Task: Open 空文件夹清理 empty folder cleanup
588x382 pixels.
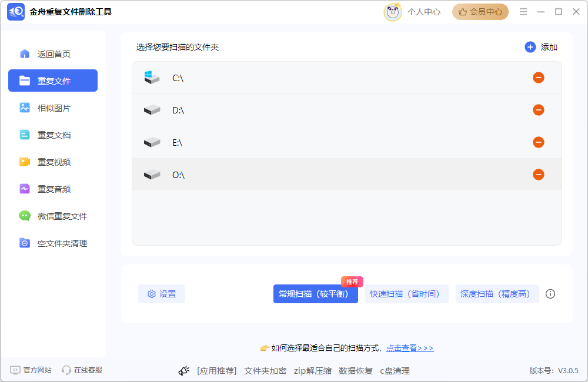Action: (x=53, y=243)
